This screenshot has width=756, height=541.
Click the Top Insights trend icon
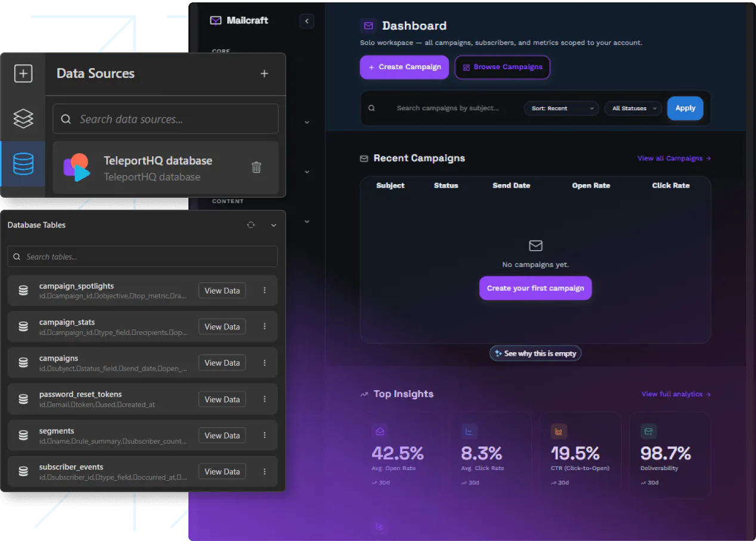coord(364,394)
